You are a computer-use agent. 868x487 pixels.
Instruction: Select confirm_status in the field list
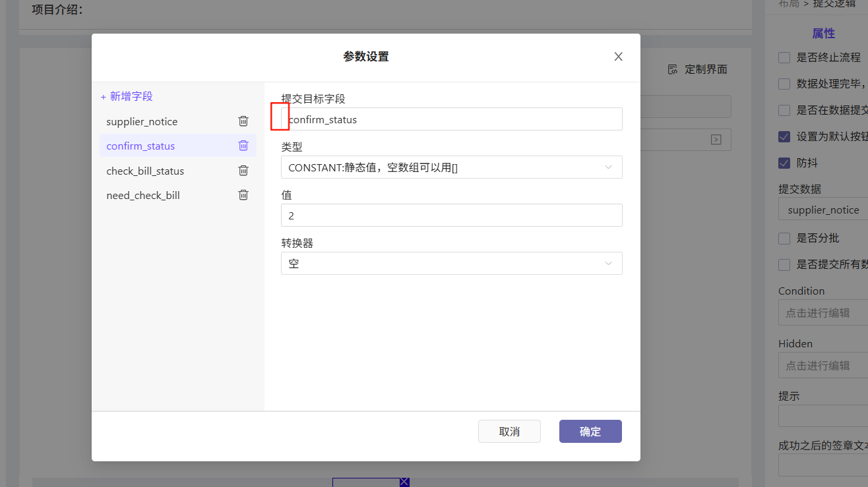178,146
